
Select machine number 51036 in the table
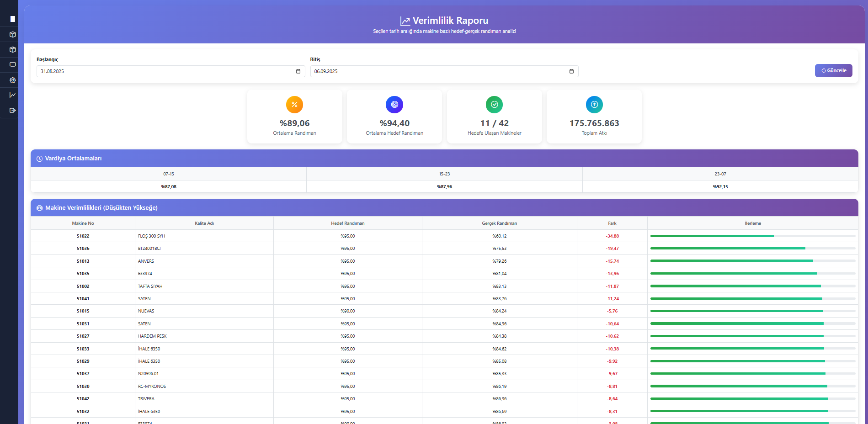83,249
